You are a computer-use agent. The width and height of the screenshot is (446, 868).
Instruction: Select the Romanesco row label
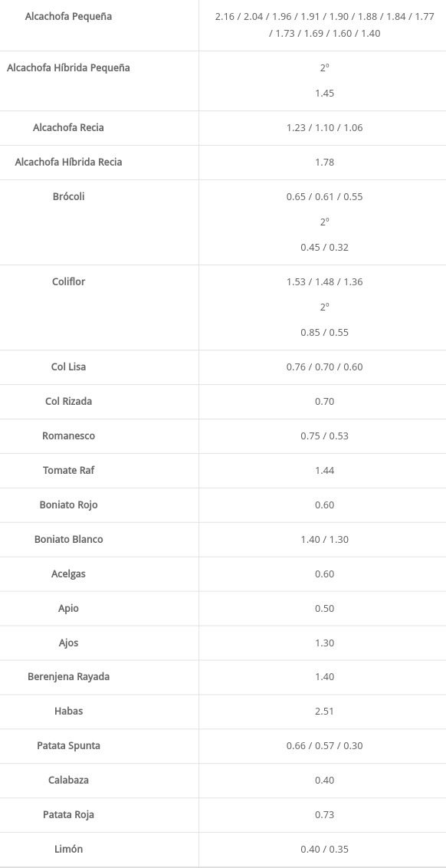click(69, 436)
